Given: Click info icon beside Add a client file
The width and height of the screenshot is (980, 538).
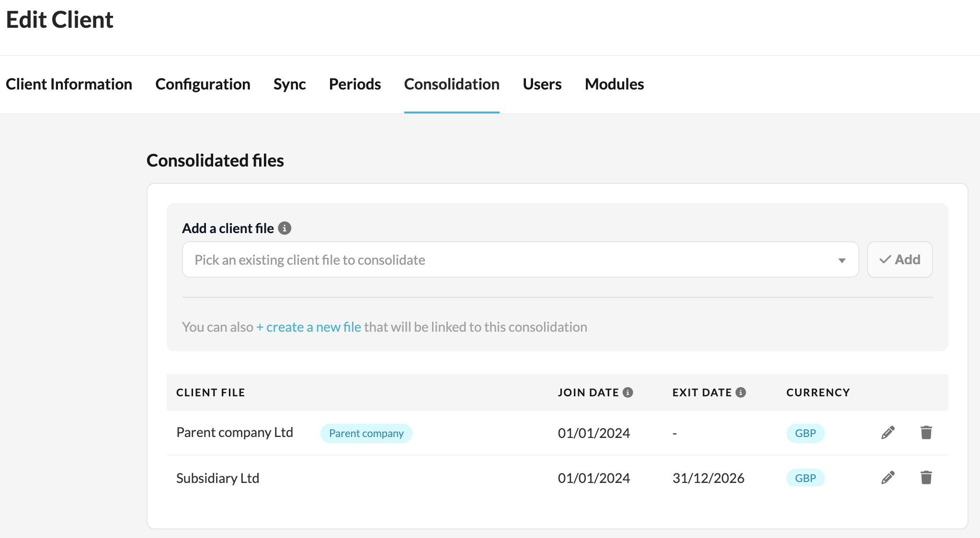Looking at the screenshot, I should pos(285,228).
